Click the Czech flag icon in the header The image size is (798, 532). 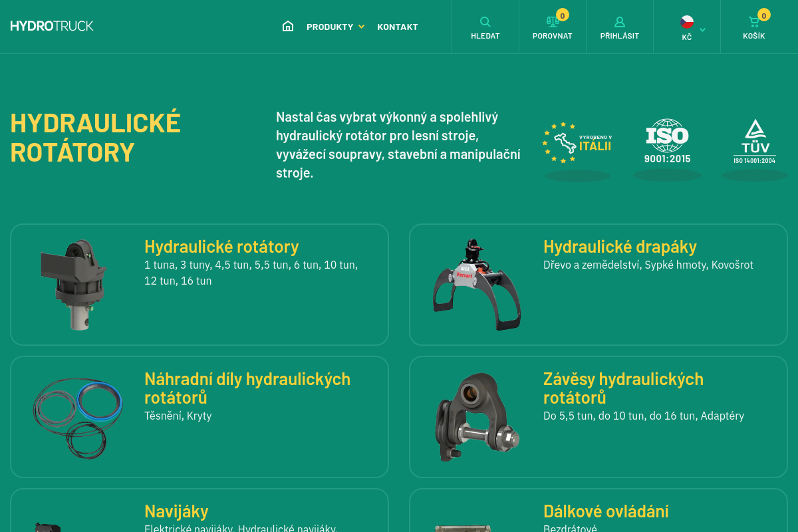tap(687, 22)
